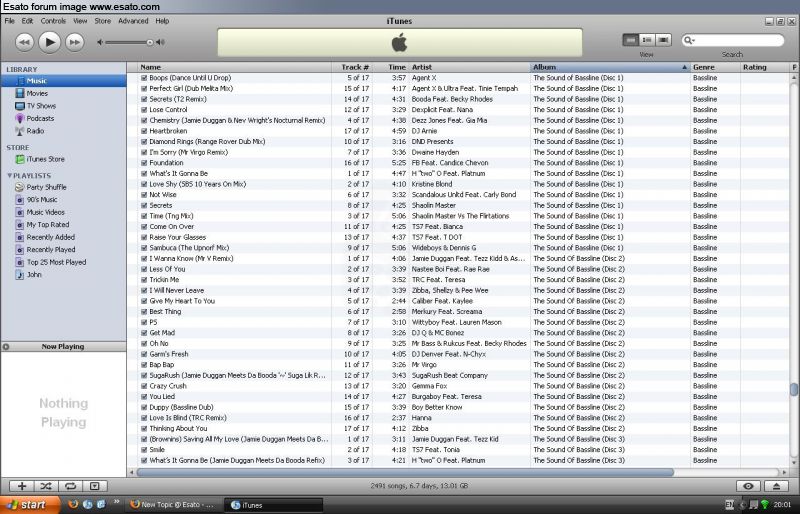This screenshot has width=800, height=514.
Task: Sort by the Name column header
Action: 235,67
